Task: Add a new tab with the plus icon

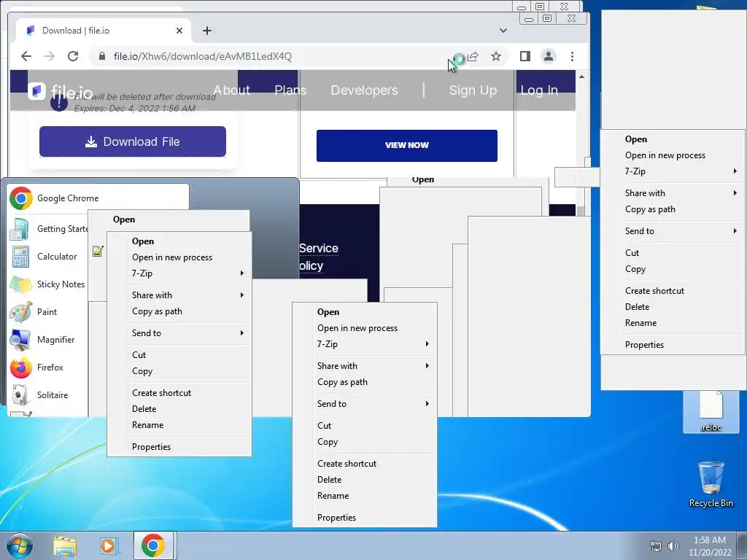Action: [x=206, y=31]
